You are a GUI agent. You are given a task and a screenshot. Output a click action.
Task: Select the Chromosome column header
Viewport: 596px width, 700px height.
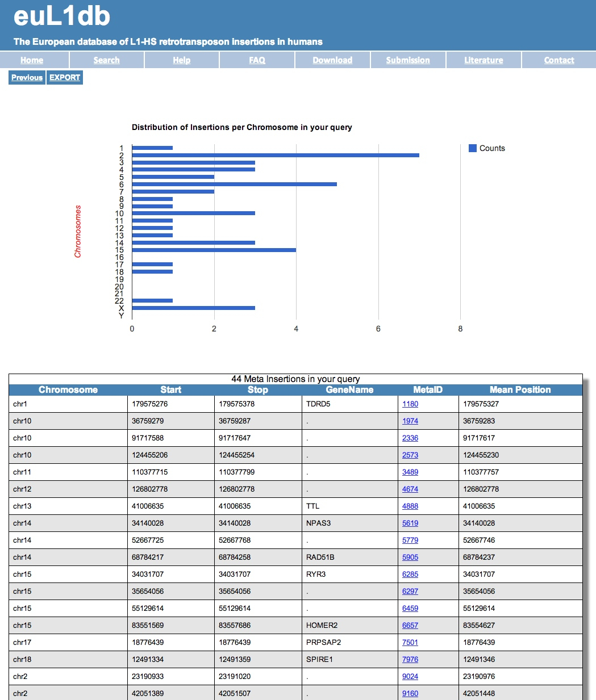click(x=68, y=390)
